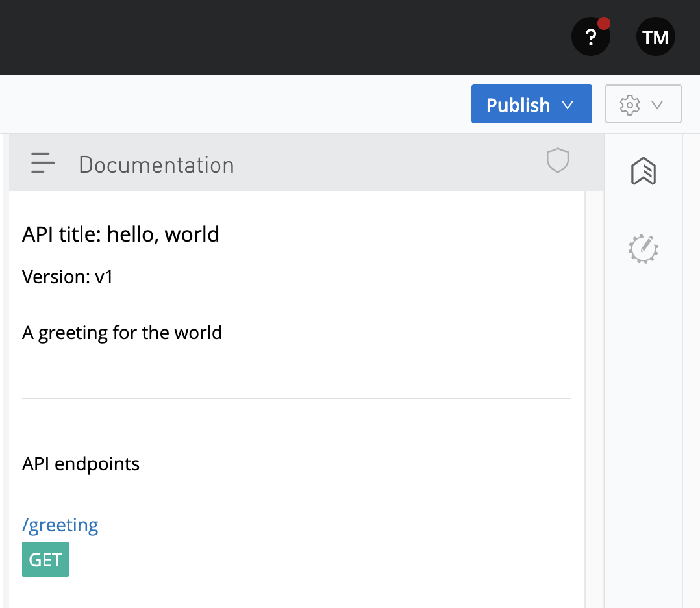This screenshot has width=700, height=608.
Task: Expand the Publish dropdown chevron
Action: [x=568, y=105]
